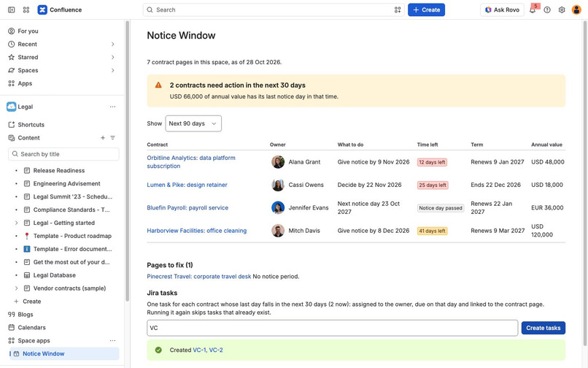The height and width of the screenshot is (368, 588).
Task: Click the Legal space icon
Action: click(x=11, y=107)
